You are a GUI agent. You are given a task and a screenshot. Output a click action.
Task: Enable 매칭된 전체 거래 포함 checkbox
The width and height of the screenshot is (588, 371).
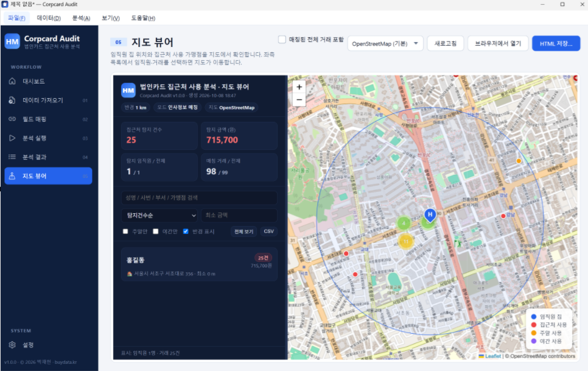[282, 40]
